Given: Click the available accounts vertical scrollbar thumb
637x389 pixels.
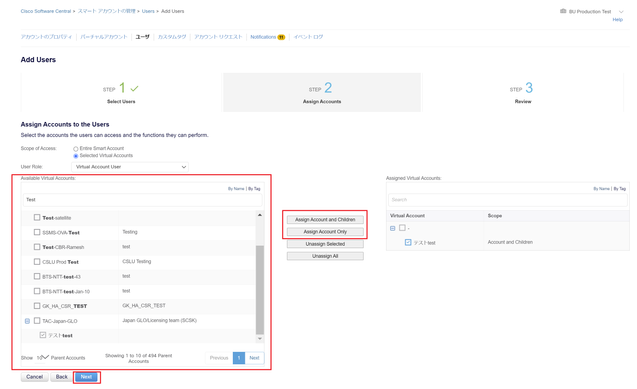Looking at the screenshot, I should coord(260,290).
